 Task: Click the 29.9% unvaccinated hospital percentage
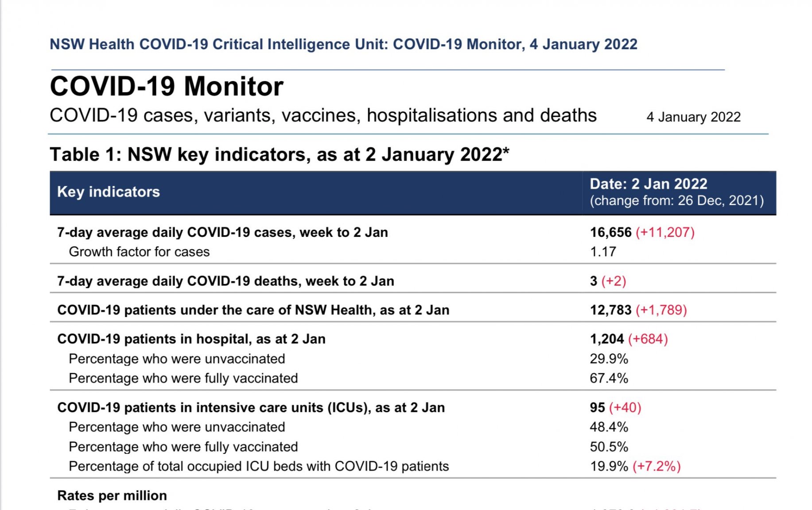609,359
